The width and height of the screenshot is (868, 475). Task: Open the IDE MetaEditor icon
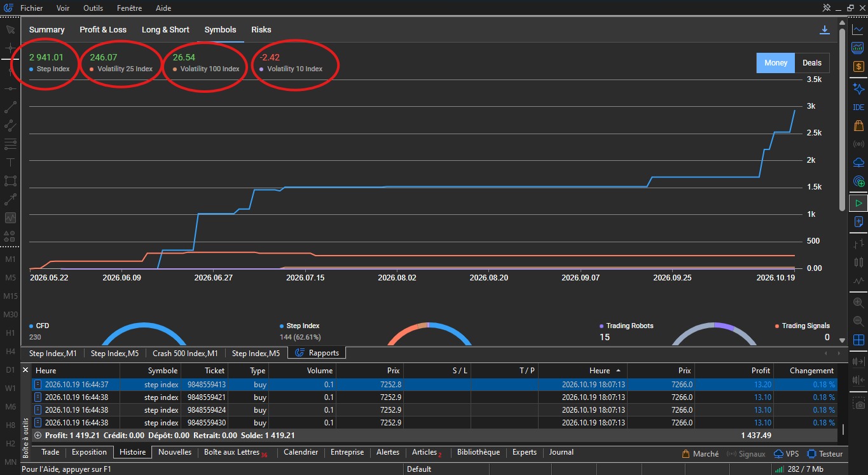[x=858, y=107]
